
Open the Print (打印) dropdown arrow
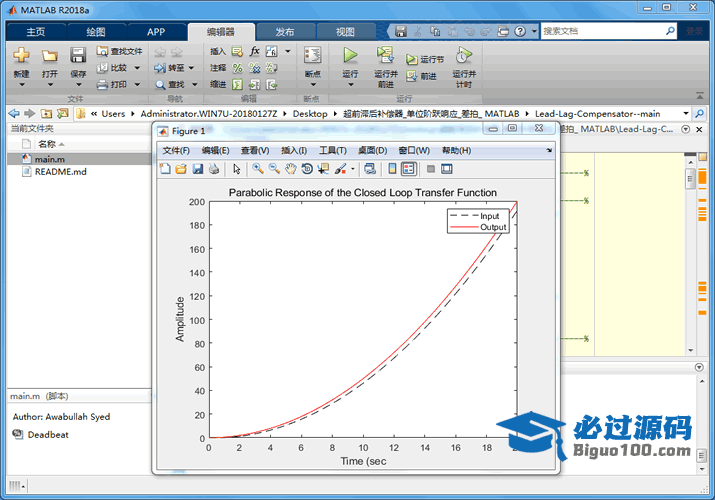pos(137,84)
